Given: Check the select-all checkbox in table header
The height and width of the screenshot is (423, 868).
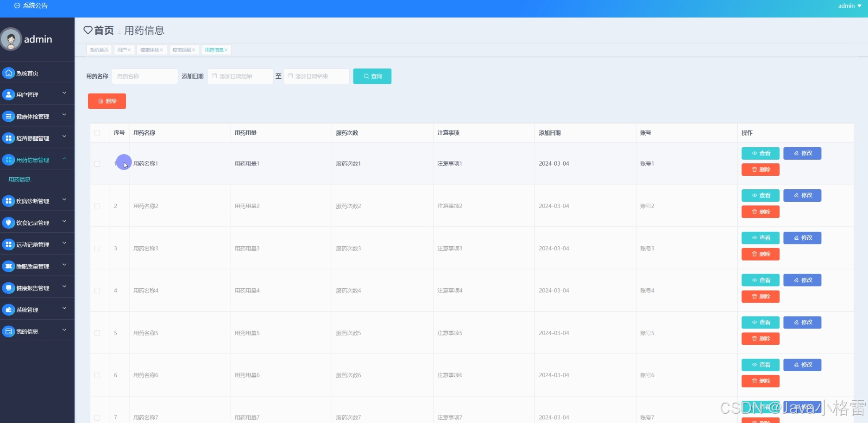Looking at the screenshot, I should pyautogui.click(x=98, y=133).
